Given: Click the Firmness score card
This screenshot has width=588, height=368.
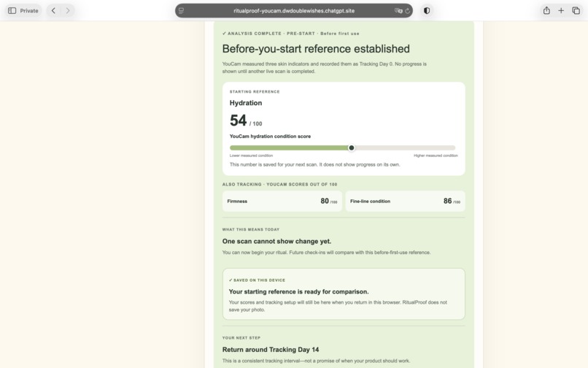Looking at the screenshot, I should coord(282,202).
